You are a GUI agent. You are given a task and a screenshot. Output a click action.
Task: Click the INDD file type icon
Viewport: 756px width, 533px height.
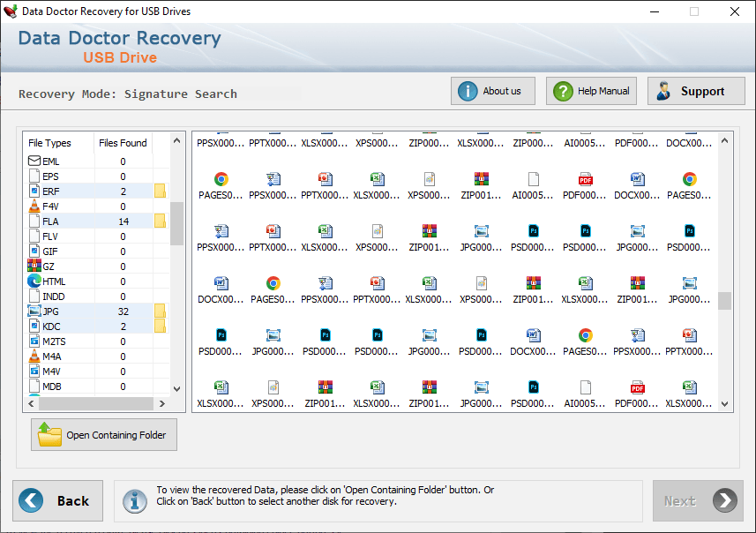[x=34, y=296]
